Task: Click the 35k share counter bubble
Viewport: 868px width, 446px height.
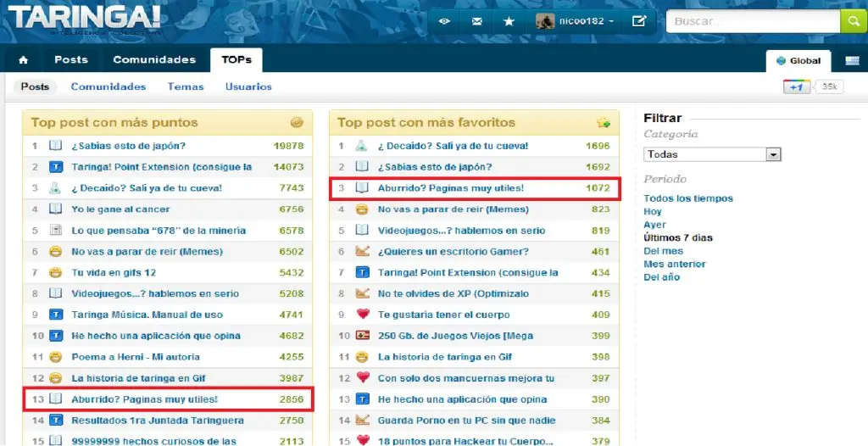Action: pos(829,87)
